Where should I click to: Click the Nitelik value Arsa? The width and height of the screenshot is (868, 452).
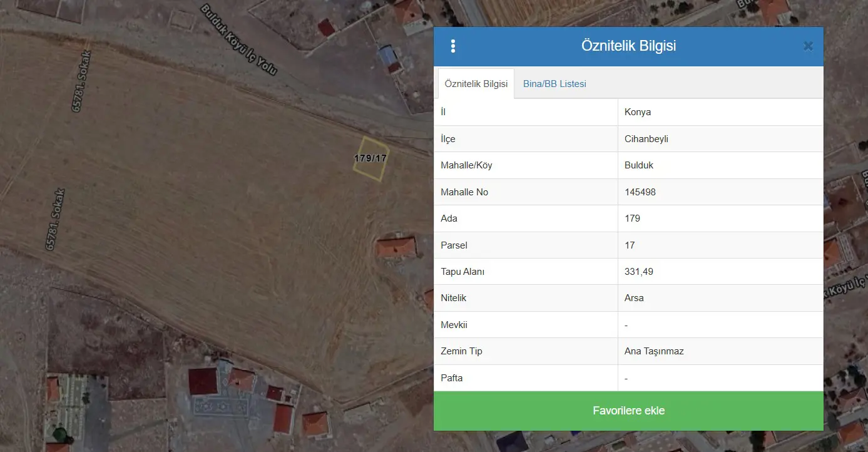point(634,298)
